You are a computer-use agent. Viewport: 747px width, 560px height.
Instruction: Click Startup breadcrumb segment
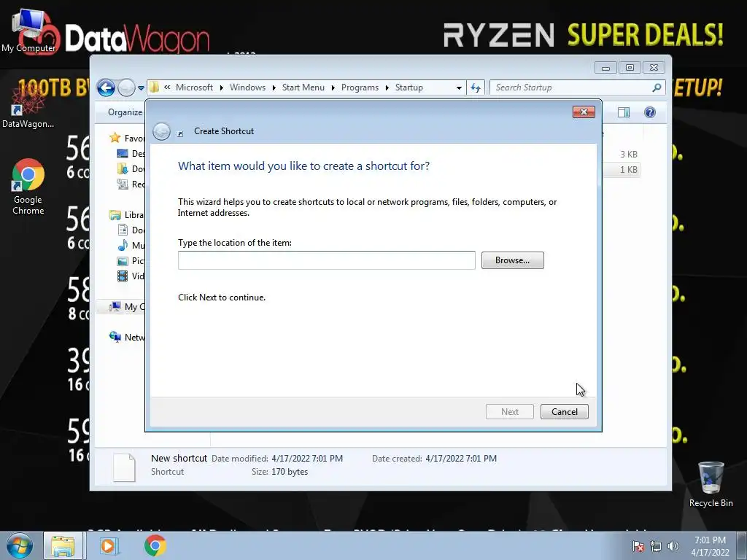tap(409, 87)
